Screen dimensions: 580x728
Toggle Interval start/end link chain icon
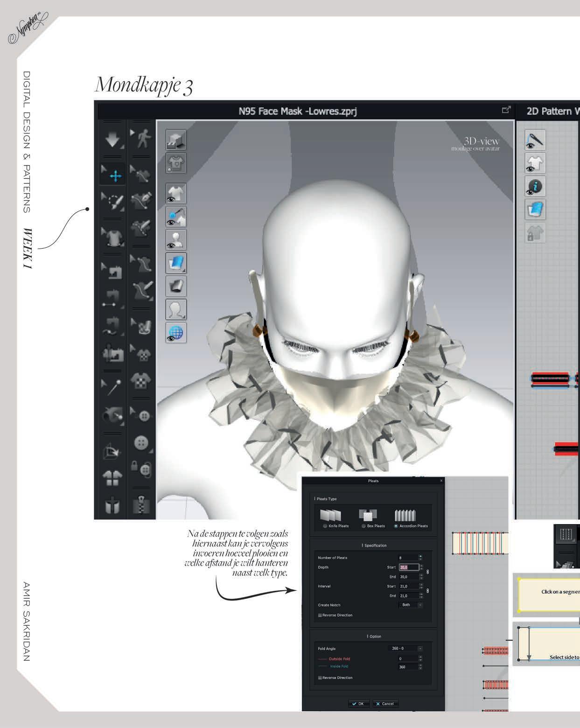(x=427, y=591)
